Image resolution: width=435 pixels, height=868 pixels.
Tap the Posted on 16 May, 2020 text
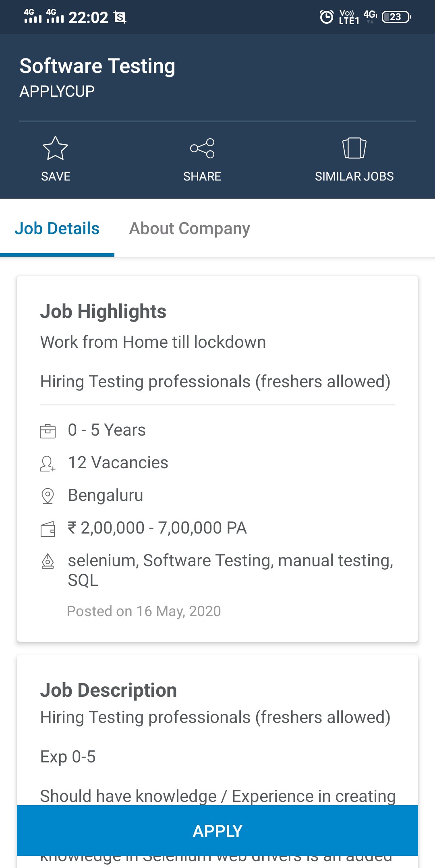click(144, 611)
